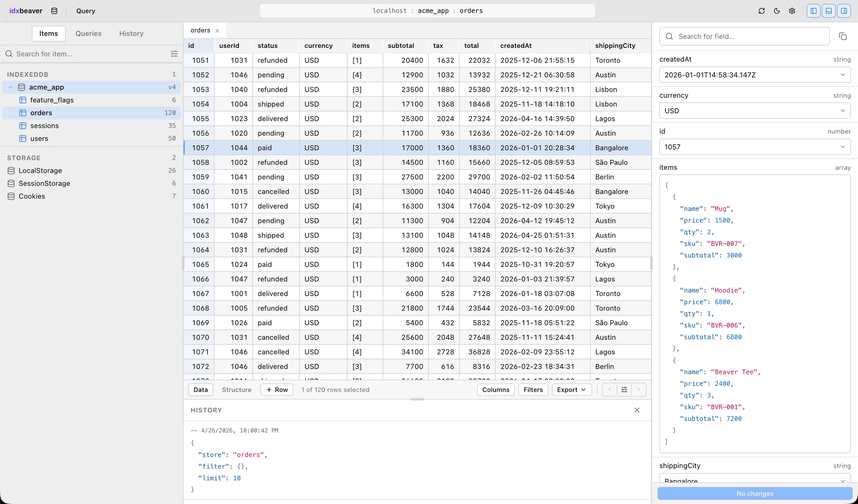
Task: Add a new Row
Action: coord(277,390)
